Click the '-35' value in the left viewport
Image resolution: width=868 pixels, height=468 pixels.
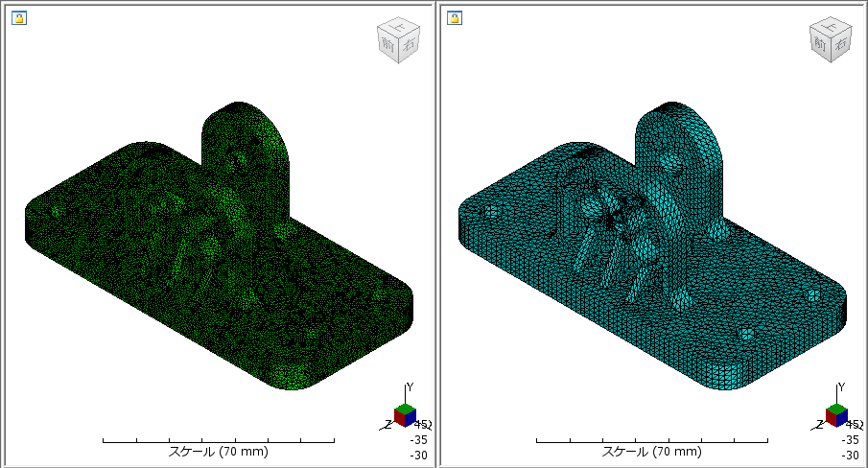pos(418,440)
